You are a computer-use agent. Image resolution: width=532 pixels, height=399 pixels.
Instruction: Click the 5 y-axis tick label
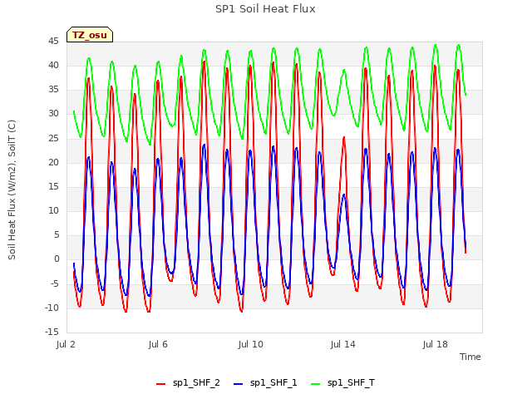click(57, 235)
